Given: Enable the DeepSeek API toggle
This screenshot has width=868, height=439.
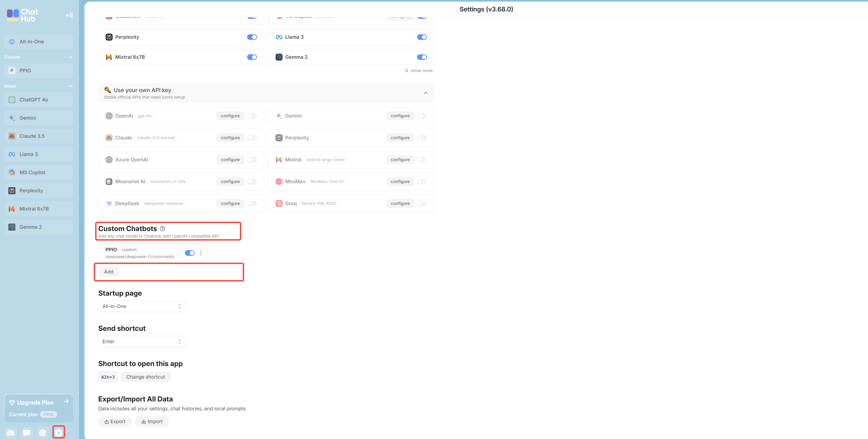Looking at the screenshot, I should tap(252, 204).
